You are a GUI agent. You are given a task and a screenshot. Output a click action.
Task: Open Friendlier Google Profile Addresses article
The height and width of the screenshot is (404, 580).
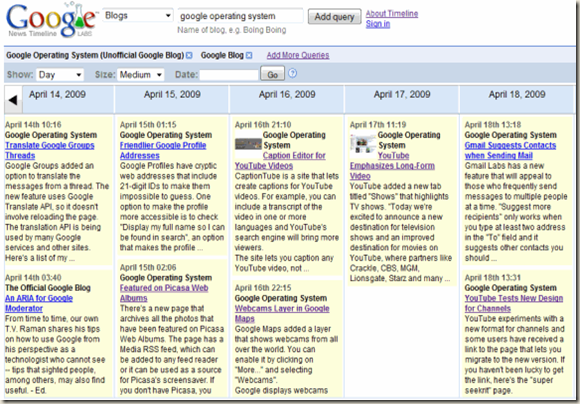pos(163,151)
